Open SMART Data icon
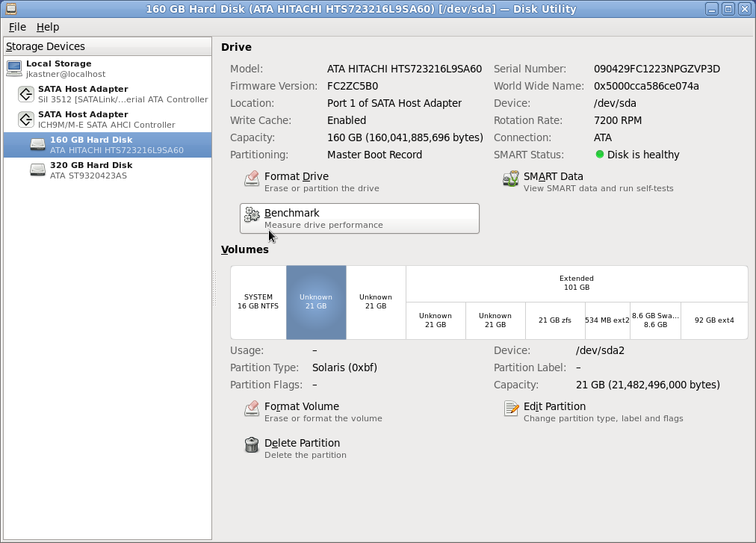Screen dimensions: 756x543 point(511,179)
